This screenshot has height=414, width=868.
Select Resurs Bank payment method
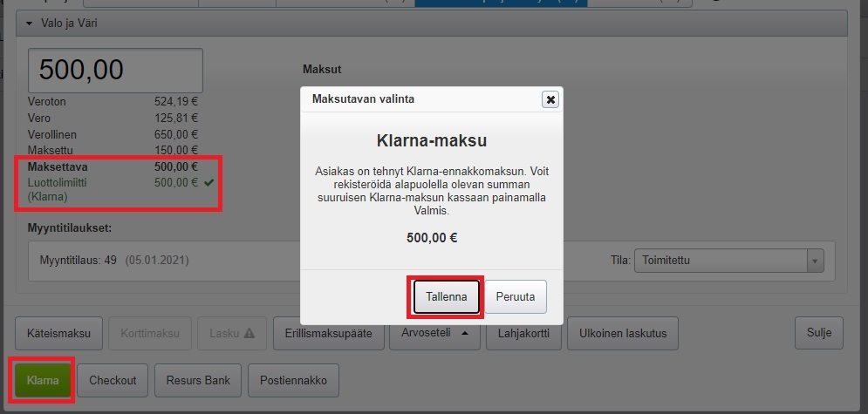[197, 380]
